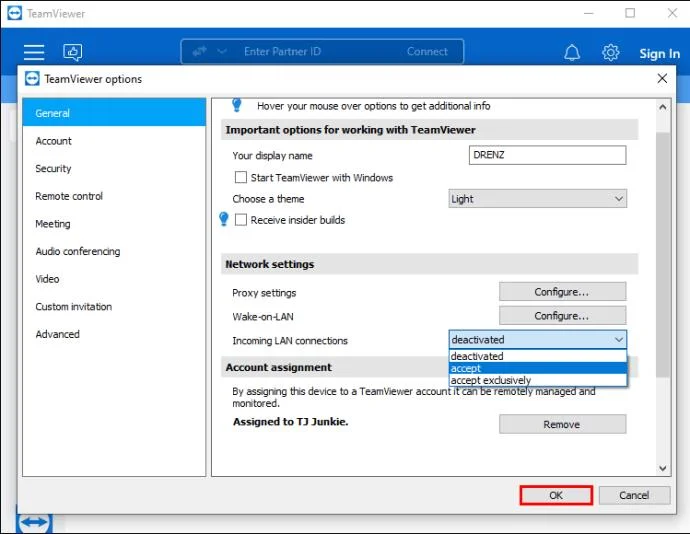This screenshot has width=690, height=534.
Task: Choose 'accept' from the LAN list
Action: click(538, 368)
